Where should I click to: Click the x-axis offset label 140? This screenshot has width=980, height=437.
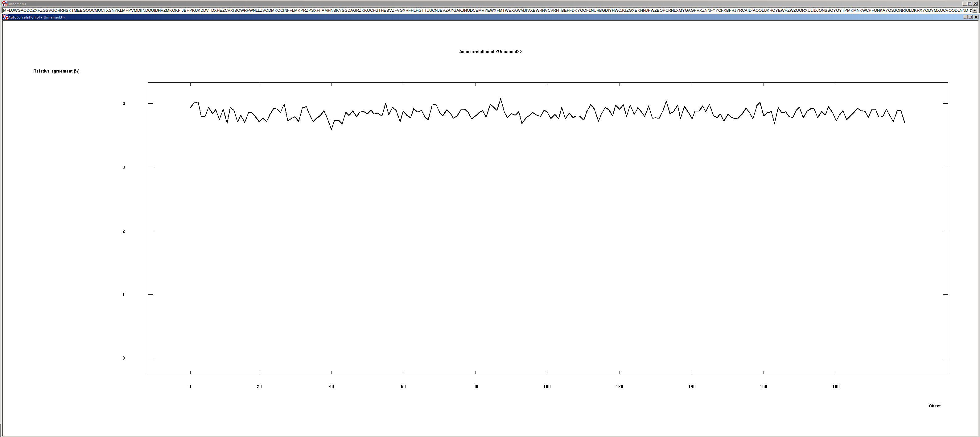pos(692,386)
